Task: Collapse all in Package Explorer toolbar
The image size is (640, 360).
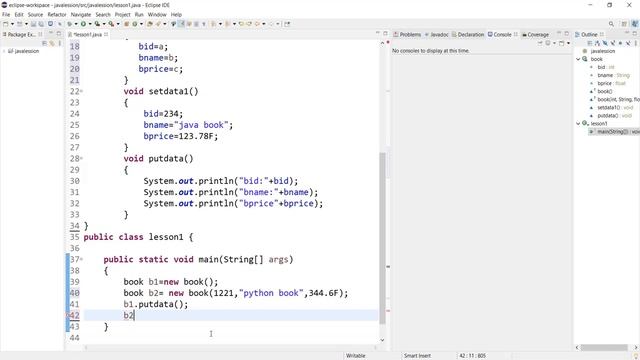Action: point(44,43)
